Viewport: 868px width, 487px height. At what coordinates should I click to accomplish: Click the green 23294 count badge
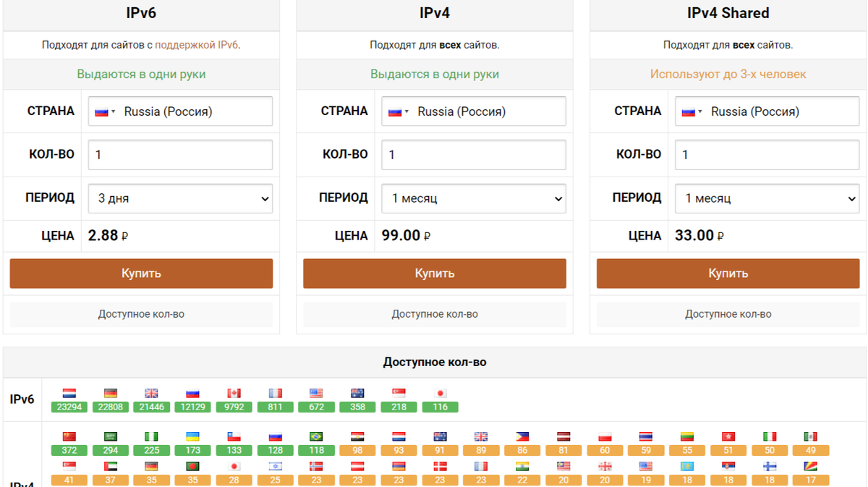click(69, 407)
